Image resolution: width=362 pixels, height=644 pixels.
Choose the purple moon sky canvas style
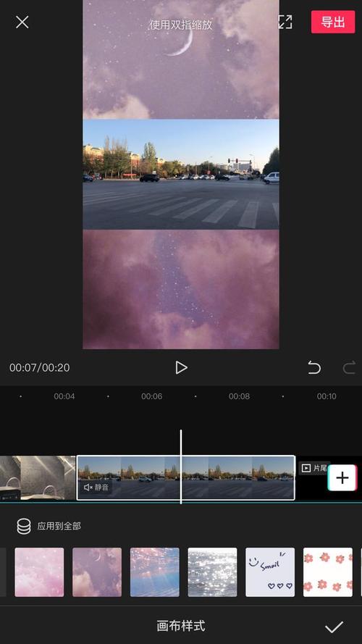97,572
